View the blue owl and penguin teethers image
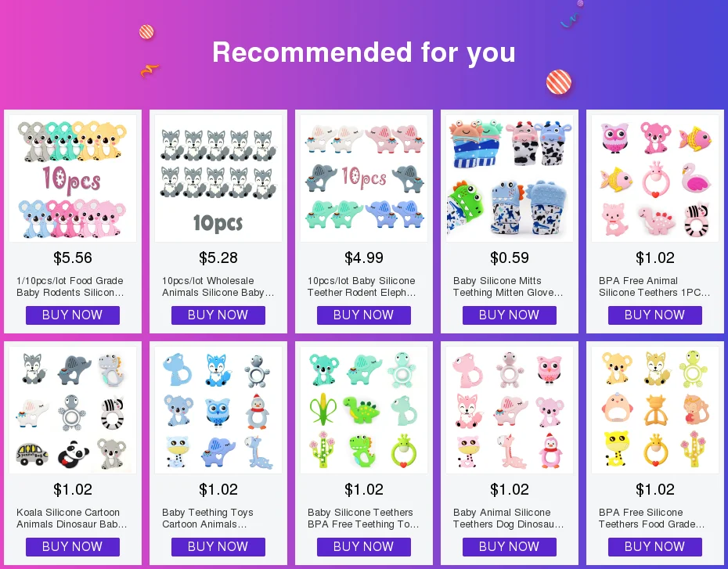 218,410
